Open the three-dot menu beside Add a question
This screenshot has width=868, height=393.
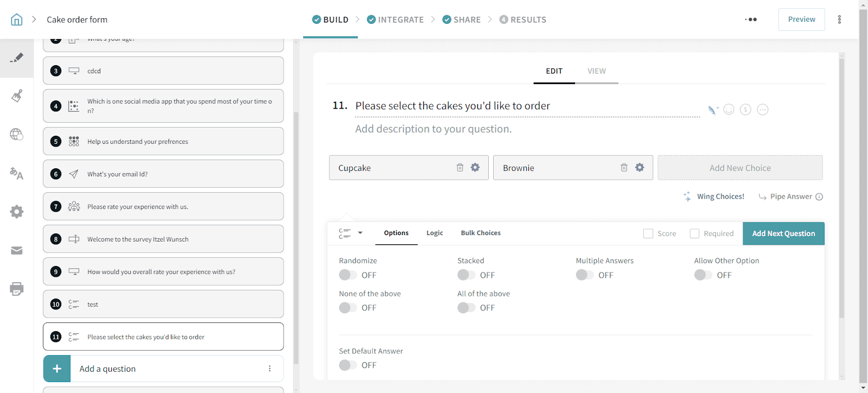[270, 369]
